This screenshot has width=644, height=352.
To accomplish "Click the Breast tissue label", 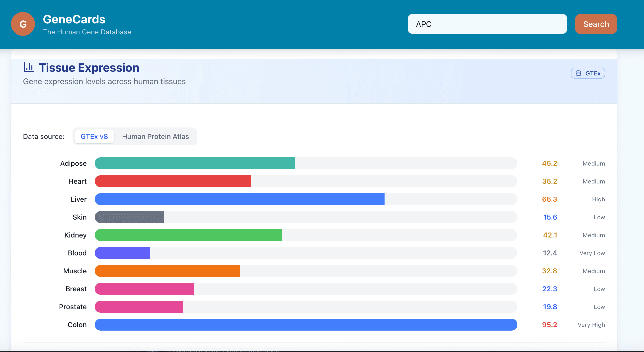I will 76,289.
